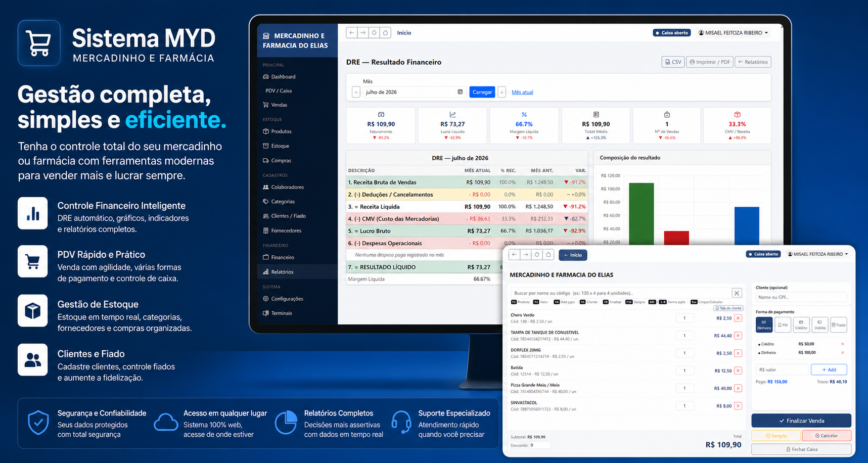Image resolution: width=868 pixels, height=463 pixels.
Task: Open Fornecedores in the sidebar
Action: (x=282, y=230)
